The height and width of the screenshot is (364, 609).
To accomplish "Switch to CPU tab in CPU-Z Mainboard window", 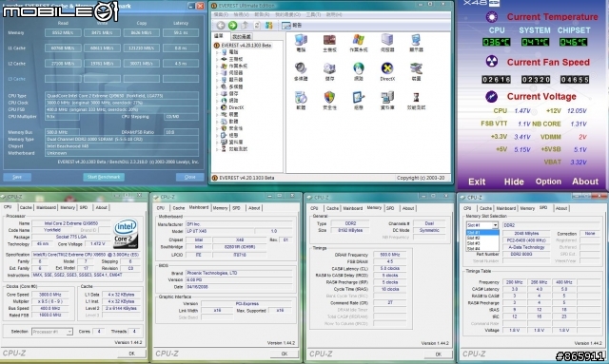I will point(161,208).
